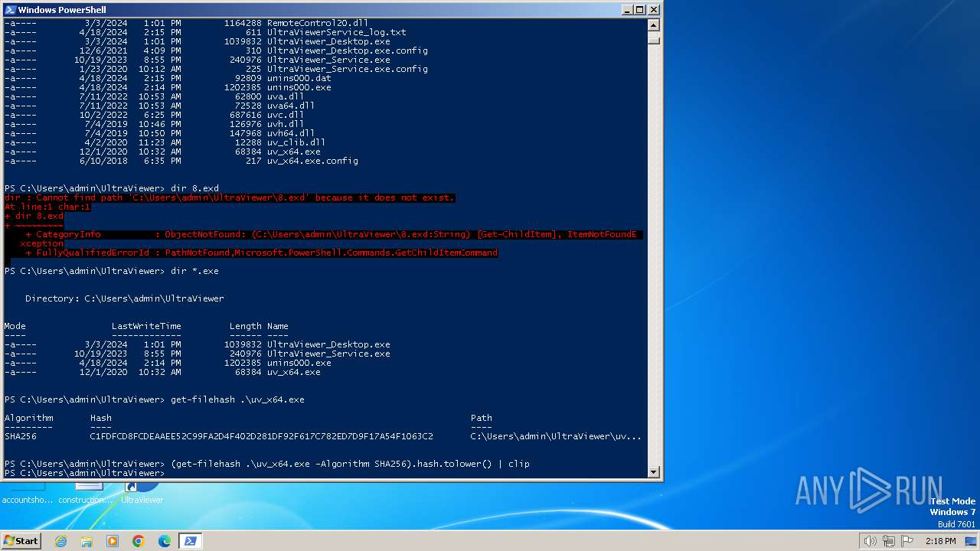Screen dimensions: 980x551
Task: Click uv_x64.exe.config in the file listing
Action: pos(312,161)
